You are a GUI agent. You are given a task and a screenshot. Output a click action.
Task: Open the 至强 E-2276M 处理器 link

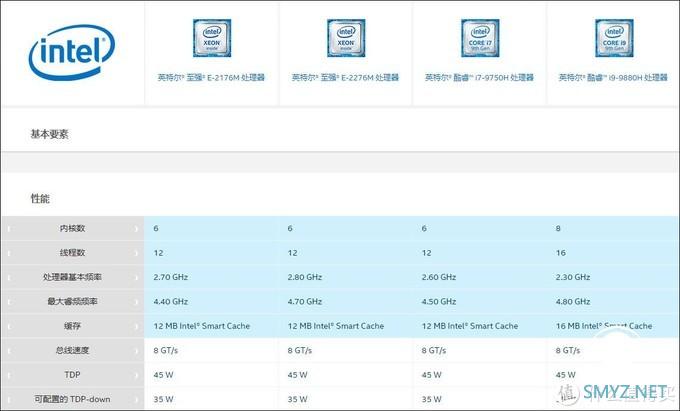pos(345,78)
